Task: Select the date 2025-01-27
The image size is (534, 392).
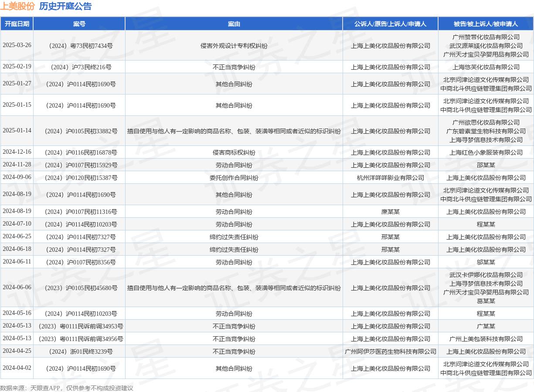Action: pos(17,84)
